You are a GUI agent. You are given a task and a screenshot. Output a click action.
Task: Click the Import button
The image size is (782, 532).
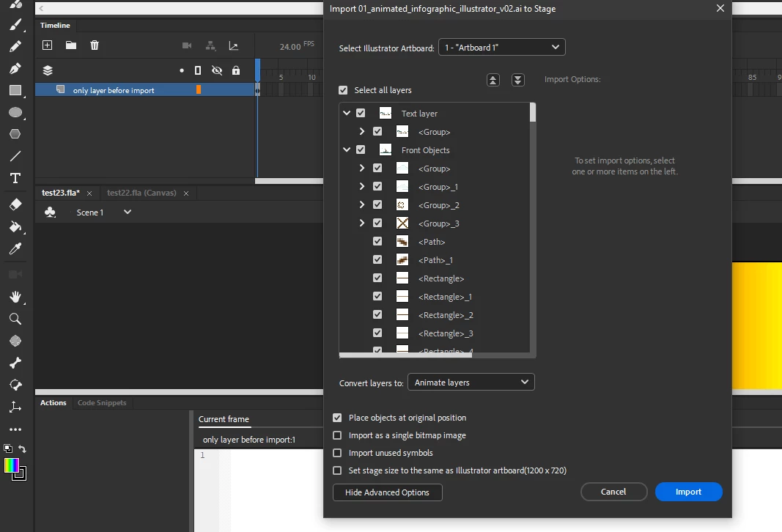[x=688, y=492]
